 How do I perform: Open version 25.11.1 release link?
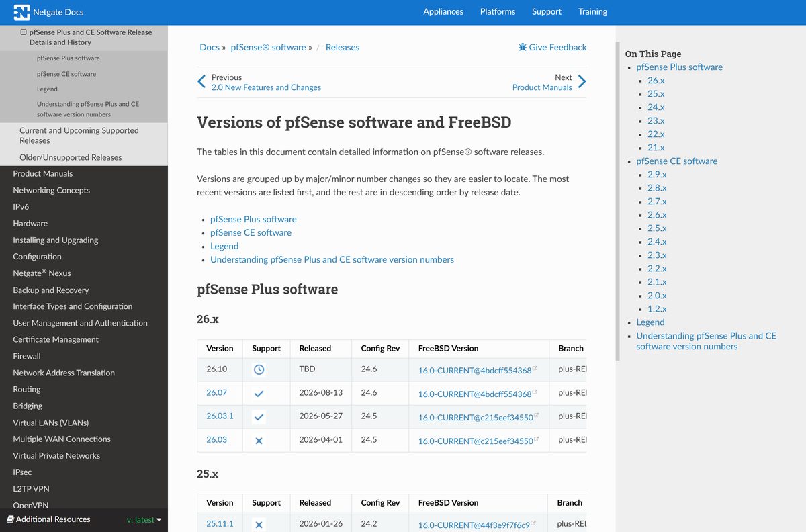pyautogui.click(x=220, y=523)
